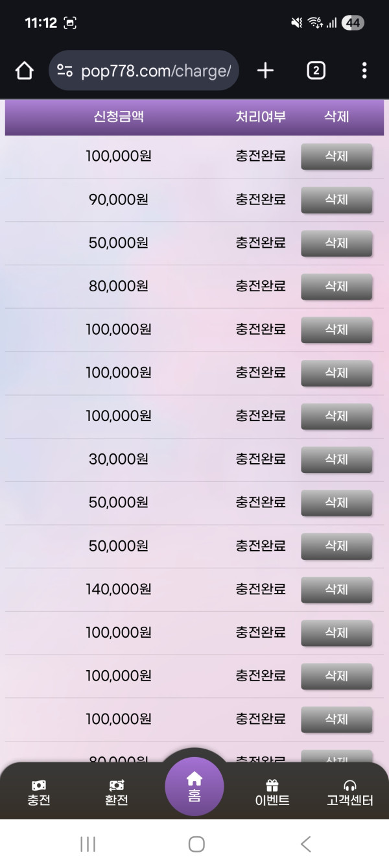Delete the 80,000원 charge entry

(x=336, y=286)
